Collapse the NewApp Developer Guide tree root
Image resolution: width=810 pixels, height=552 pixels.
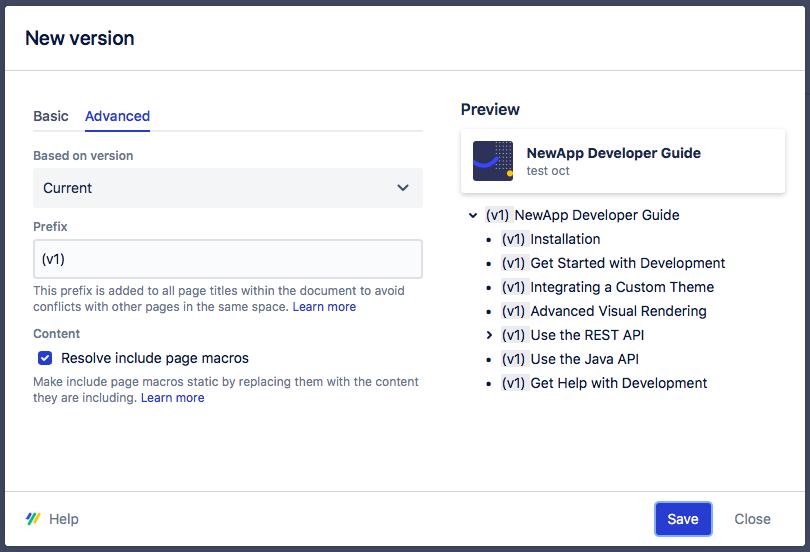[472, 215]
